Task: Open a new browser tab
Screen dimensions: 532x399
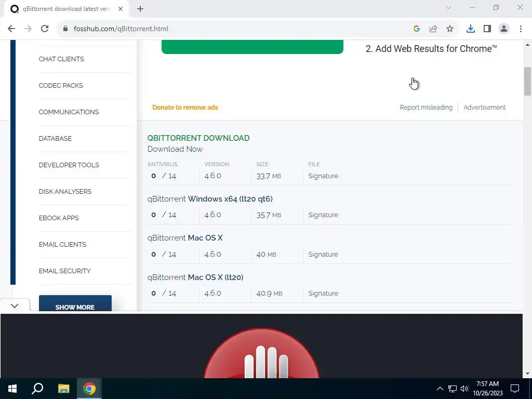Action: pyautogui.click(x=140, y=9)
